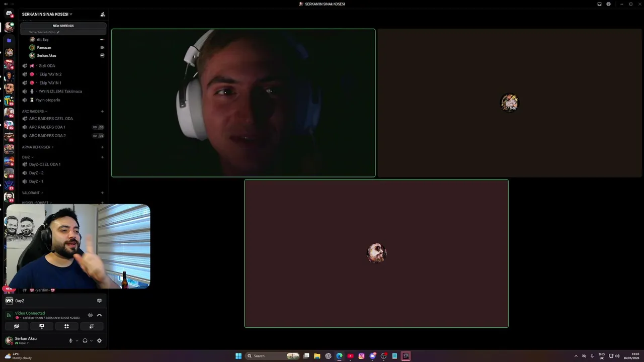This screenshot has width=644, height=362.
Task: Open invite/add members icon beside server name
Action: tap(103, 14)
